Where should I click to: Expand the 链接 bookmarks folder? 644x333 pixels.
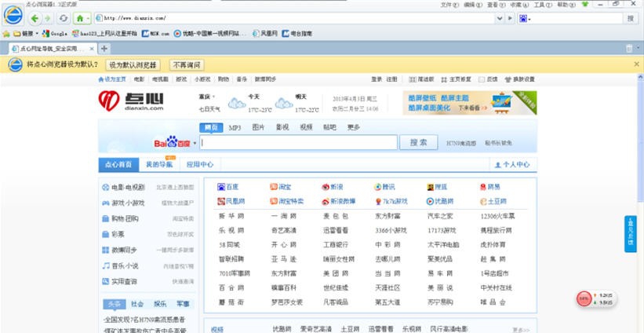[x=26, y=34]
